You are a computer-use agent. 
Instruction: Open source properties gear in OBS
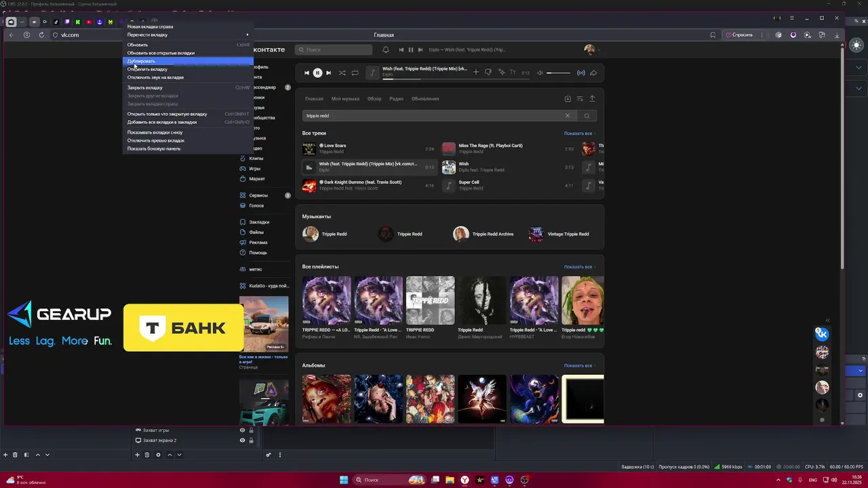coord(158,455)
